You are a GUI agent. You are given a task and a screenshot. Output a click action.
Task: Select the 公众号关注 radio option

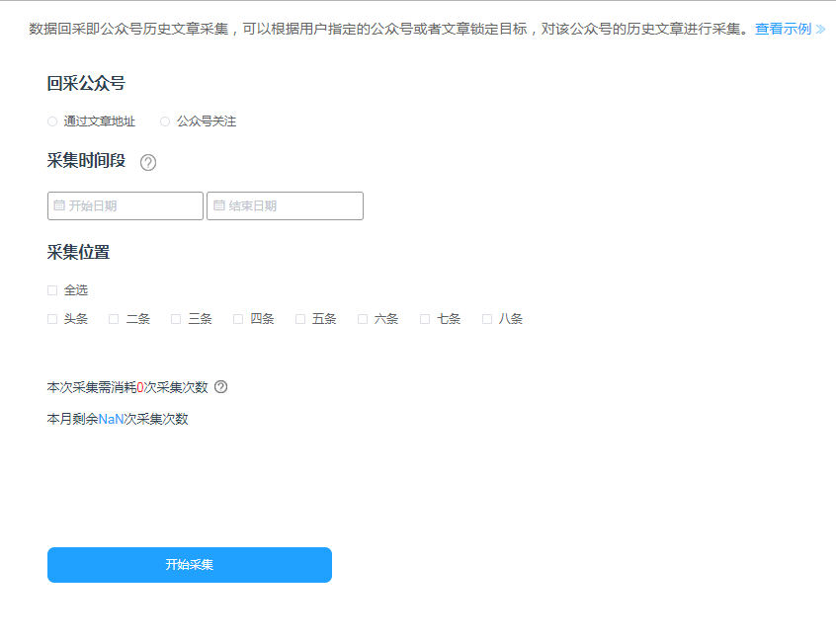click(165, 121)
